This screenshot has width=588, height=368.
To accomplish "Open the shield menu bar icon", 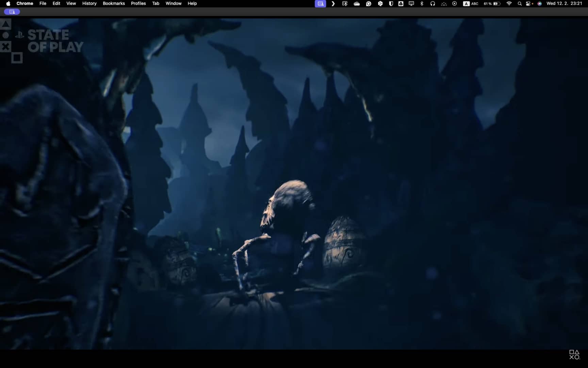I will click(x=391, y=3).
